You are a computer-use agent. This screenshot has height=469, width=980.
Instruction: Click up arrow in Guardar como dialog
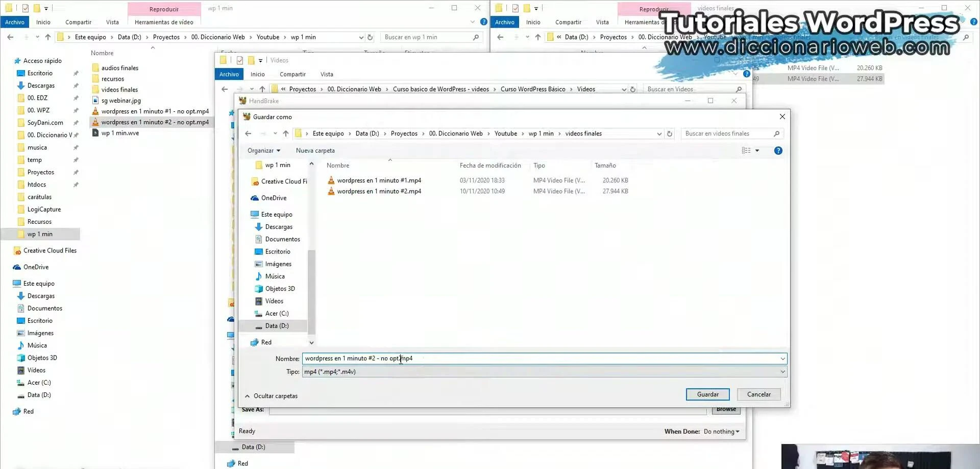[x=285, y=134]
